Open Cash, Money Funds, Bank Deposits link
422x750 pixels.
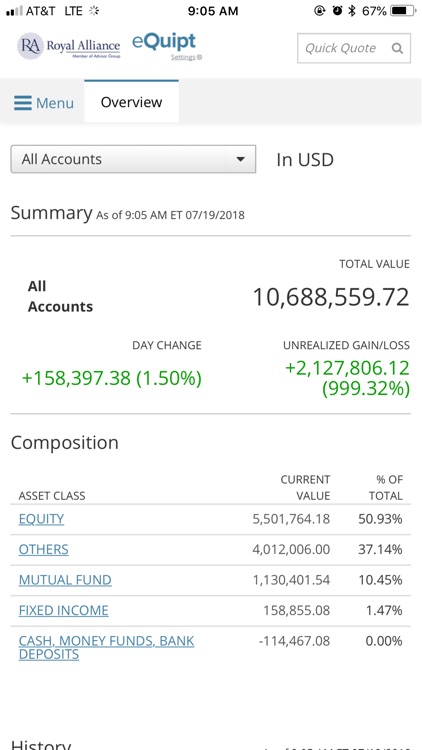(106, 648)
